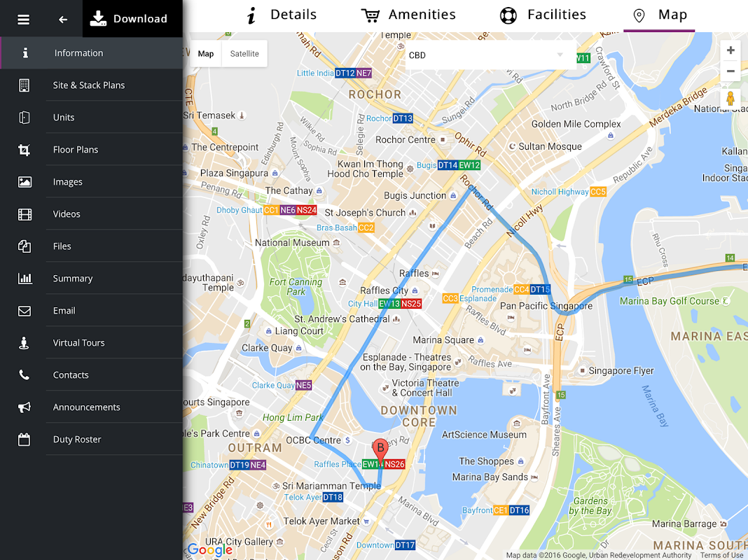
Task: Select Videos in the sidebar
Action: click(92, 214)
